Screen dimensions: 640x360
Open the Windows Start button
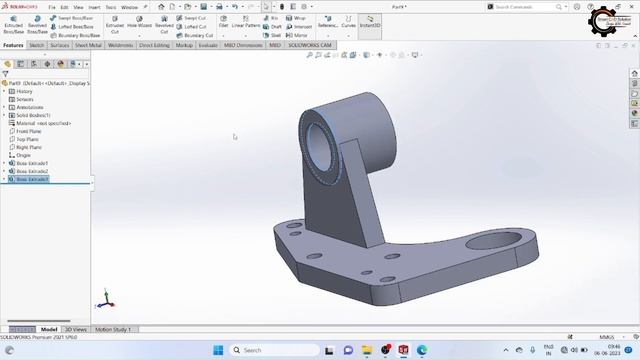coord(218,350)
